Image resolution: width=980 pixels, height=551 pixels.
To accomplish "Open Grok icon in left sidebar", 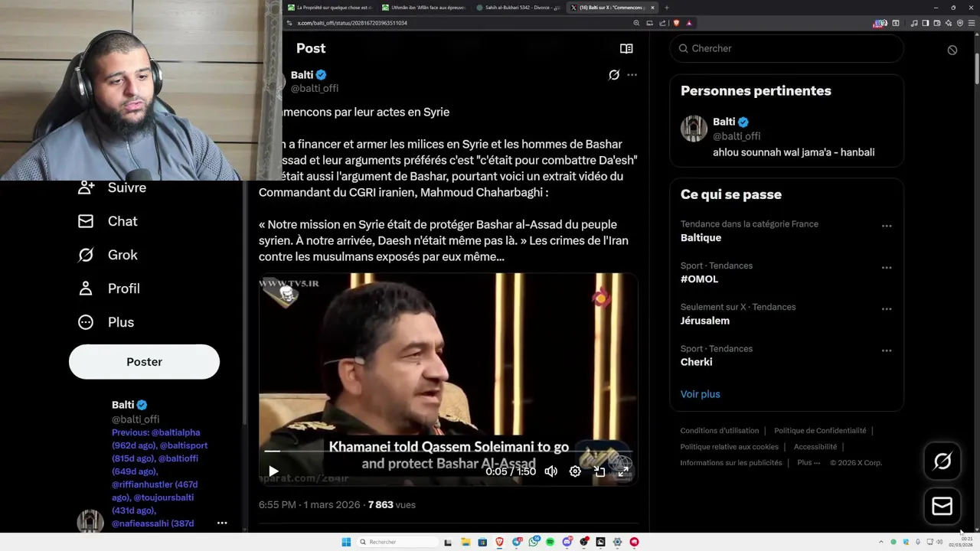I will pos(86,255).
